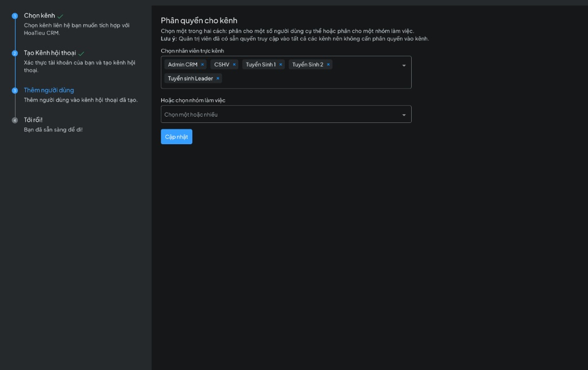Screen dimensions: 588x370
Task: Click the step 1 number circle
Action: (x=15, y=16)
